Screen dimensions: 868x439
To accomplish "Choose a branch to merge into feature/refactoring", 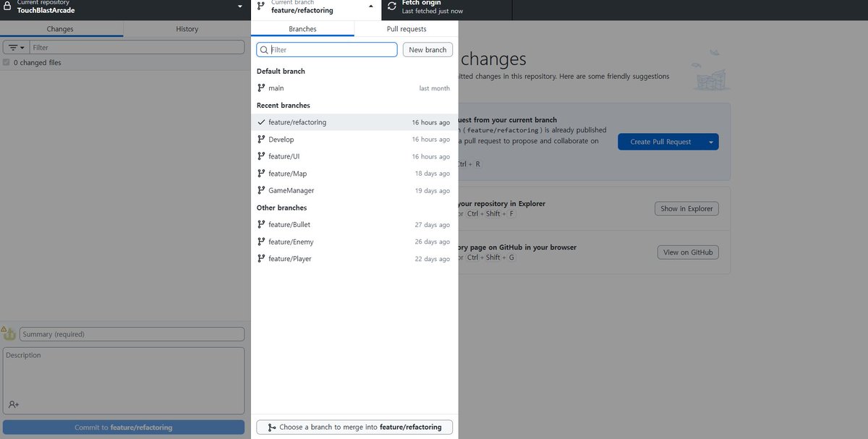I will tap(354, 427).
